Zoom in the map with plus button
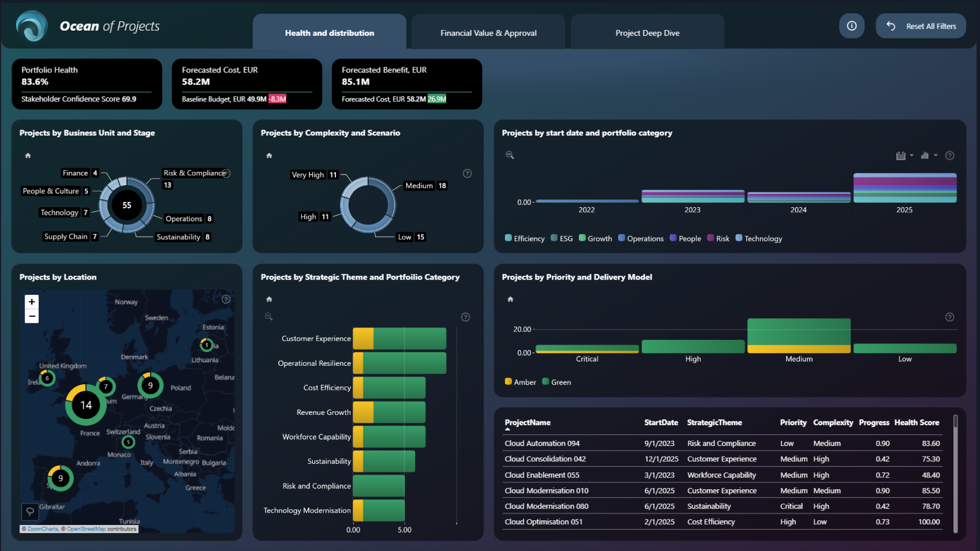This screenshot has width=980, height=551. pyautogui.click(x=32, y=302)
